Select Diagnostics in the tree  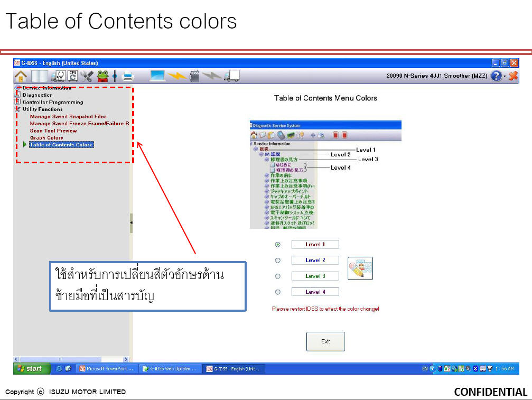pyautogui.click(x=37, y=95)
